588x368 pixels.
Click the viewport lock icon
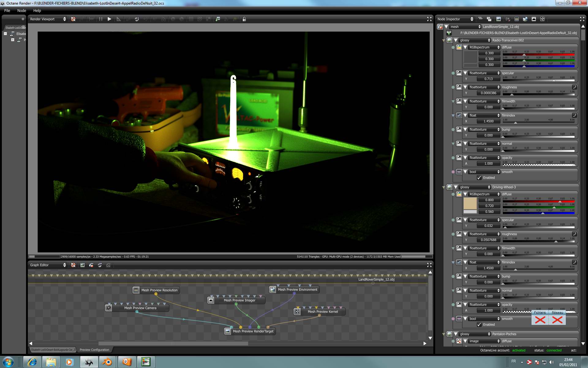(x=244, y=19)
